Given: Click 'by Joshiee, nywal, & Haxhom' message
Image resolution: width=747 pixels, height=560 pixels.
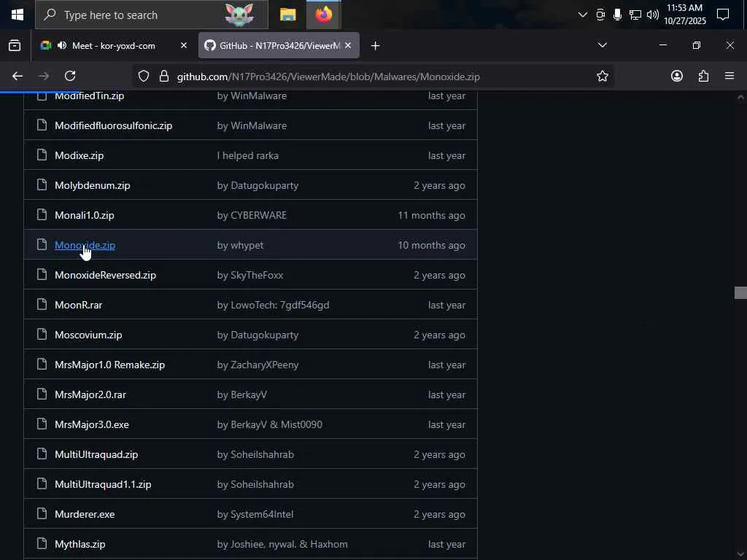Looking at the screenshot, I should coord(282,544).
